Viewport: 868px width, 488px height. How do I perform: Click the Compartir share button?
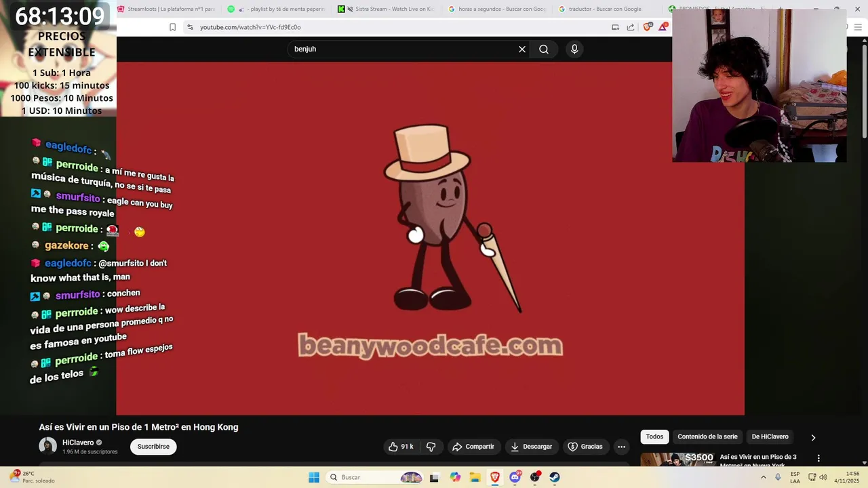point(473,447)
